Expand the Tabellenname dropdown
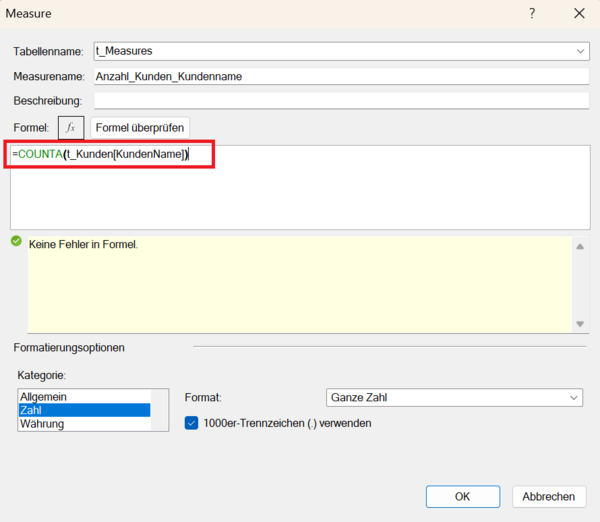The width and height of the screenshot is (600, 522). pyautogui.click(x=581, y=51)
